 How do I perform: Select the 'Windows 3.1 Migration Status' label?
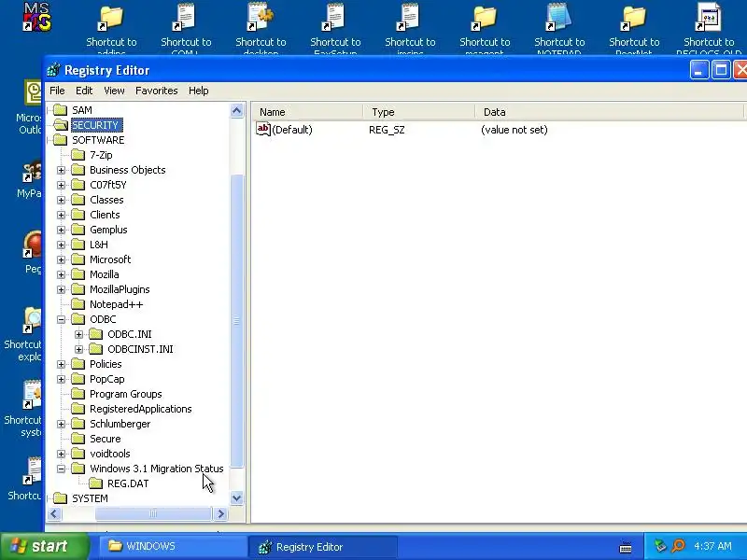coord(156,469)
